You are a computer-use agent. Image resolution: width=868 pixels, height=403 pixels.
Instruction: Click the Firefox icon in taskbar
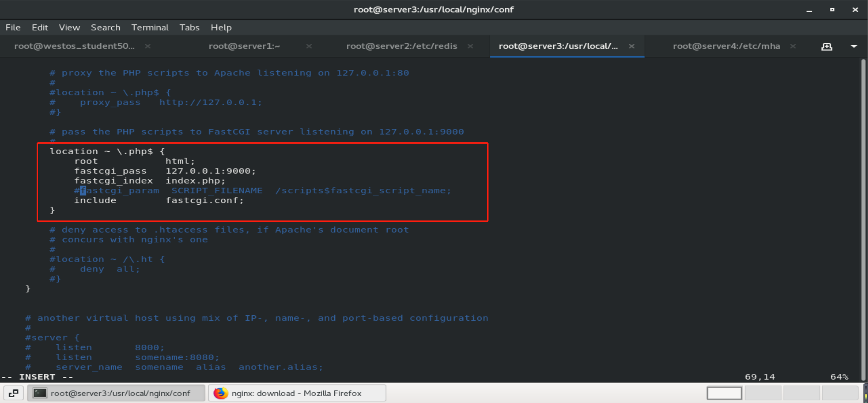point(221,393)
